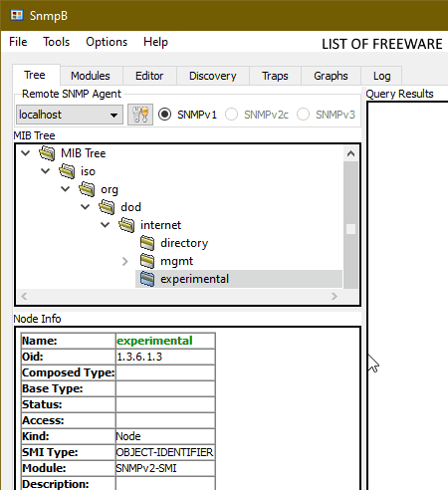
Task: Click inside the Query Results pane
Action: pyautogui.click(x=408, y=296)
